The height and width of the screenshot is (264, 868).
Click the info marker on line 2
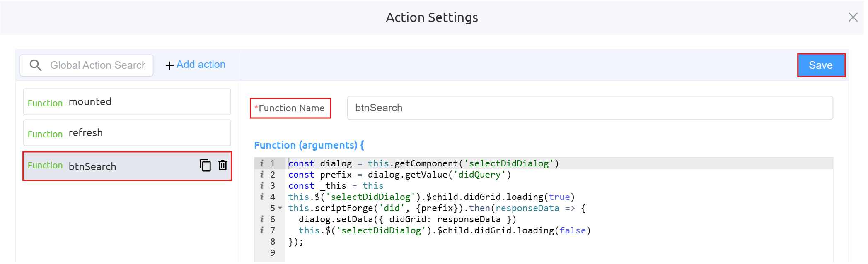point(262,175)
